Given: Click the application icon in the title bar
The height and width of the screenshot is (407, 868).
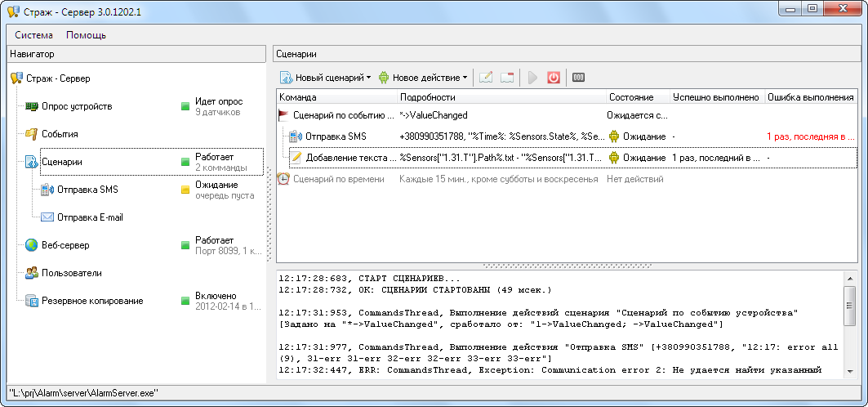Looking at the screenshot, I should pyautogui.click(x=14, y=11).
